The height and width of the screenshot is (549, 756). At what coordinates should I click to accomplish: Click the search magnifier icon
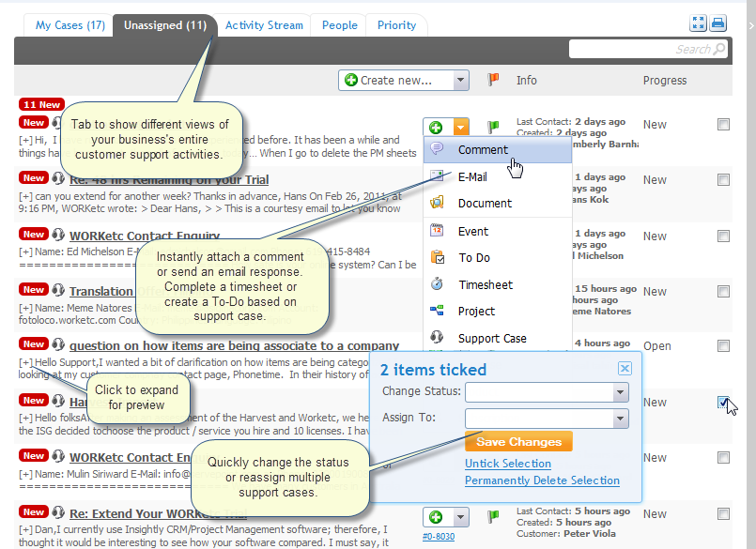(x=719, y=49)
